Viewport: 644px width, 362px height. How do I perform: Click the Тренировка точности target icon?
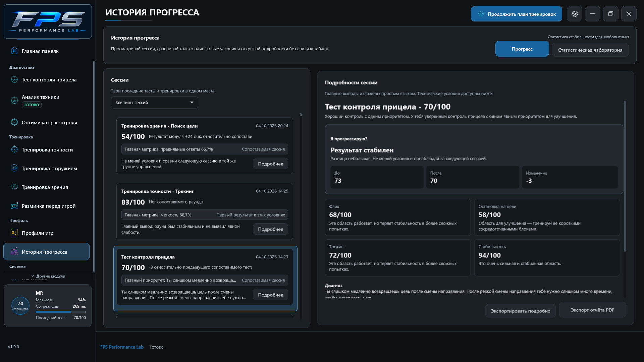click(x=14, y=149)
